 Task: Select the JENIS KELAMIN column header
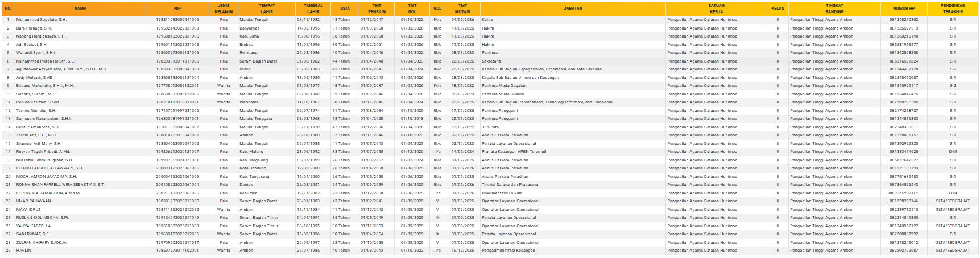pyautogui.click(x=224, y=9)
